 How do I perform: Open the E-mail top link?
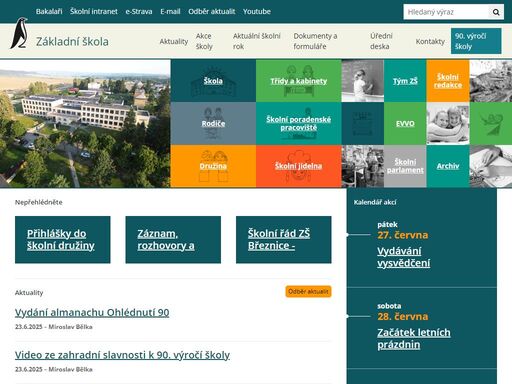[x=170, y=11]
